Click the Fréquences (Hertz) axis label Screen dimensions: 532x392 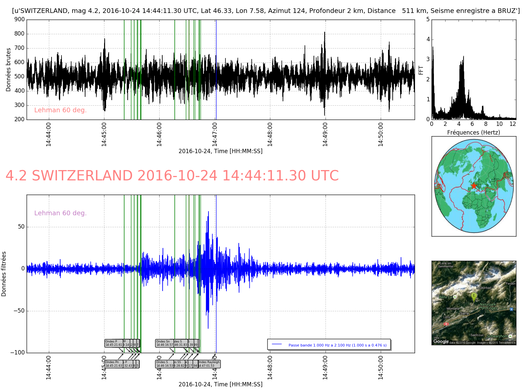coord(473,133)
